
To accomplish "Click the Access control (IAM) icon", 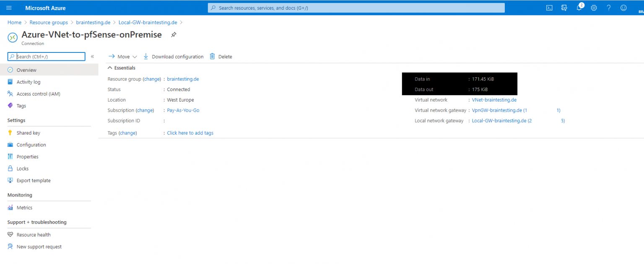I will tap(10, 94).
